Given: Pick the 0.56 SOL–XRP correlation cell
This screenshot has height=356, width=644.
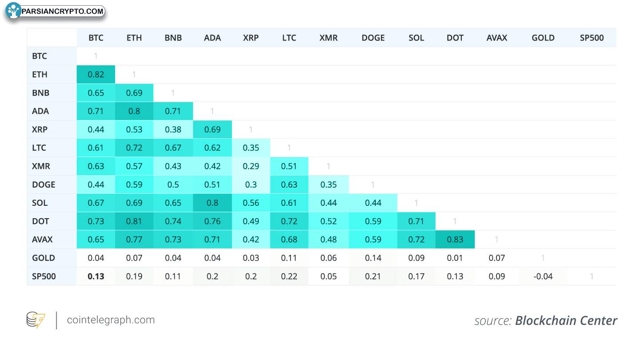Looking at the screenshot, I should point(251,203).
